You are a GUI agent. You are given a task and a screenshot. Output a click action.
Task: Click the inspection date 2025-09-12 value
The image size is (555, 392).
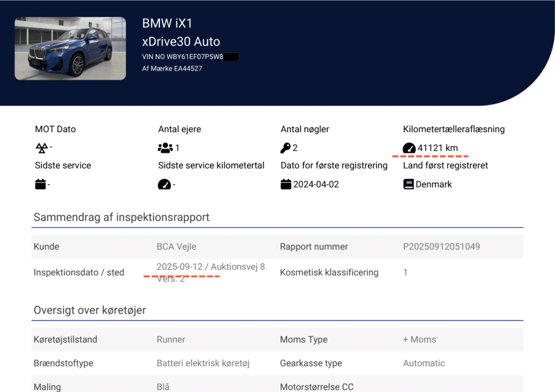[180, 266]
